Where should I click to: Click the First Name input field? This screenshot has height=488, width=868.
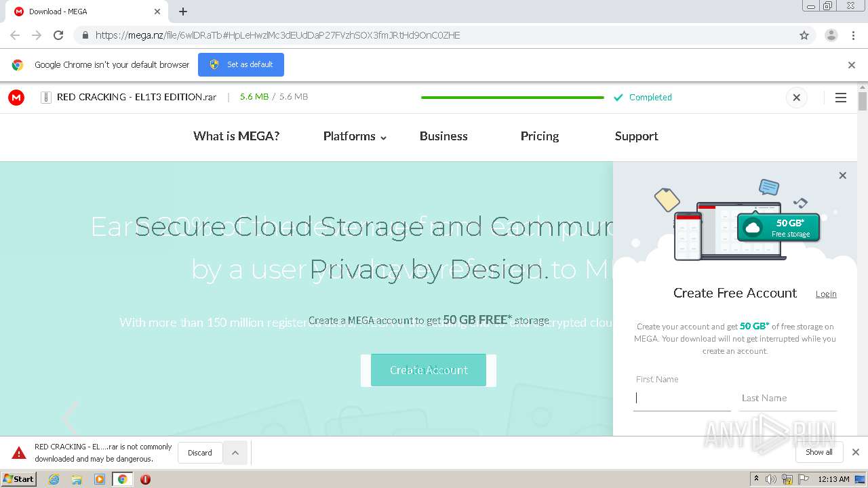click(x=682, y=399)
